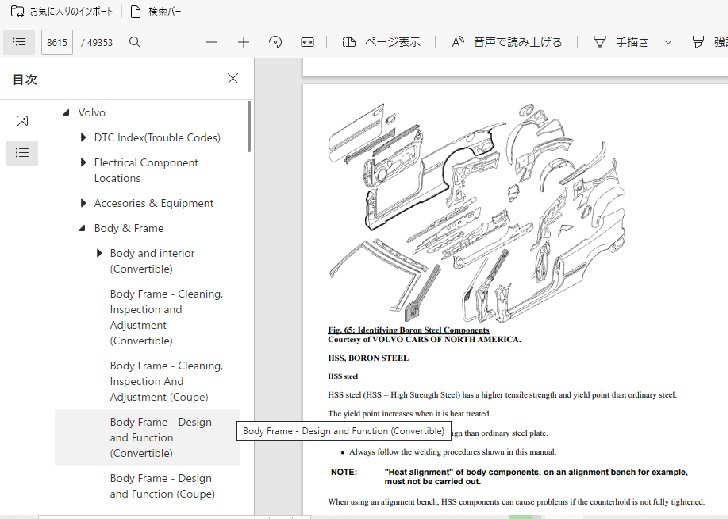
Task: Open Body and interior (Convertible) entry
Action: tap(152, 261)
